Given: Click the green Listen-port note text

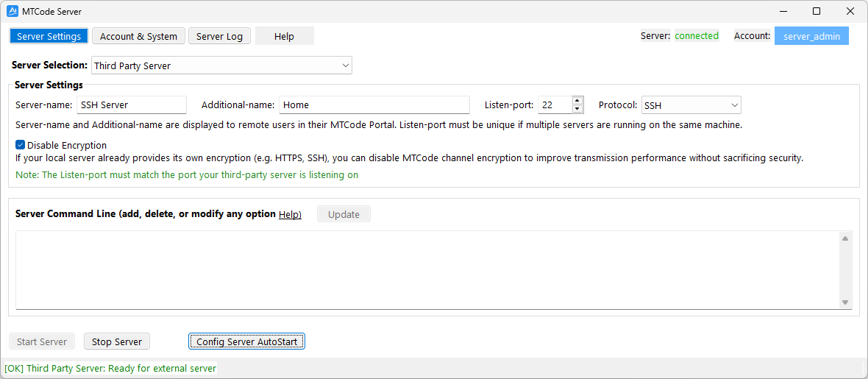Looking at the screenshot, I should (187, 174).
